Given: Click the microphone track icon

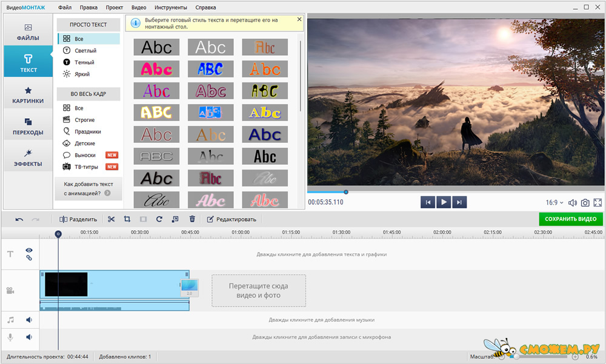Looking at the screenshot, I should point(10,337).
